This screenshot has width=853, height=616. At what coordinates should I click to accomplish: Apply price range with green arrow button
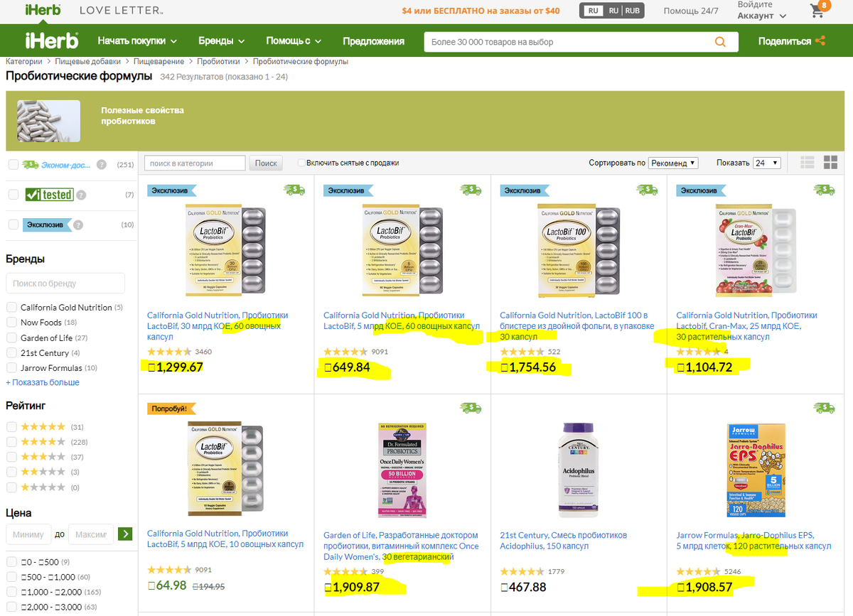coord(125,534)
